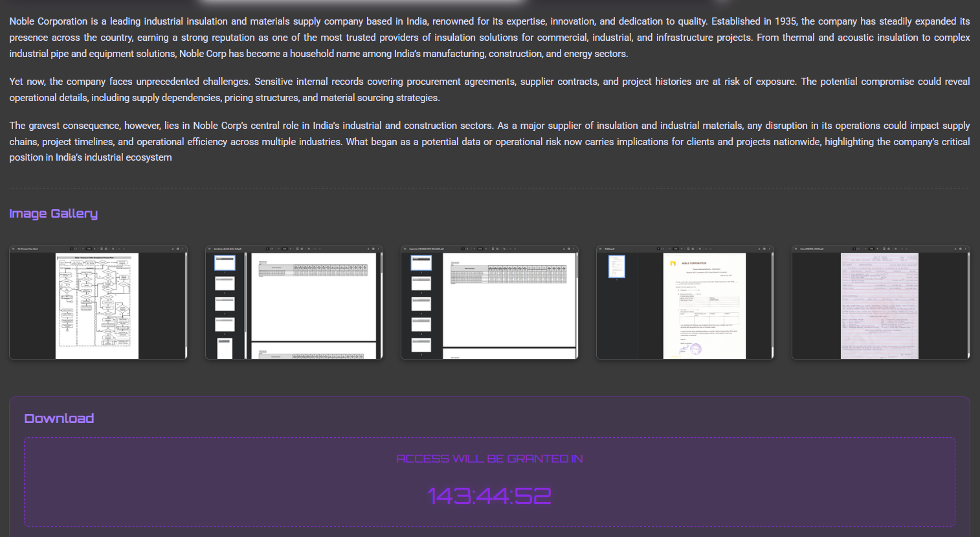Click the data table in the second gallery image

313,270
